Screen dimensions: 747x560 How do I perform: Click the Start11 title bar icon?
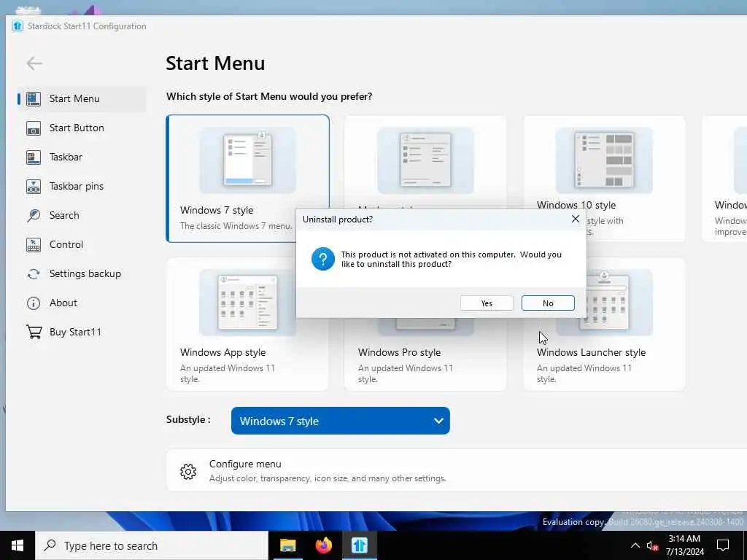point(18,26)
